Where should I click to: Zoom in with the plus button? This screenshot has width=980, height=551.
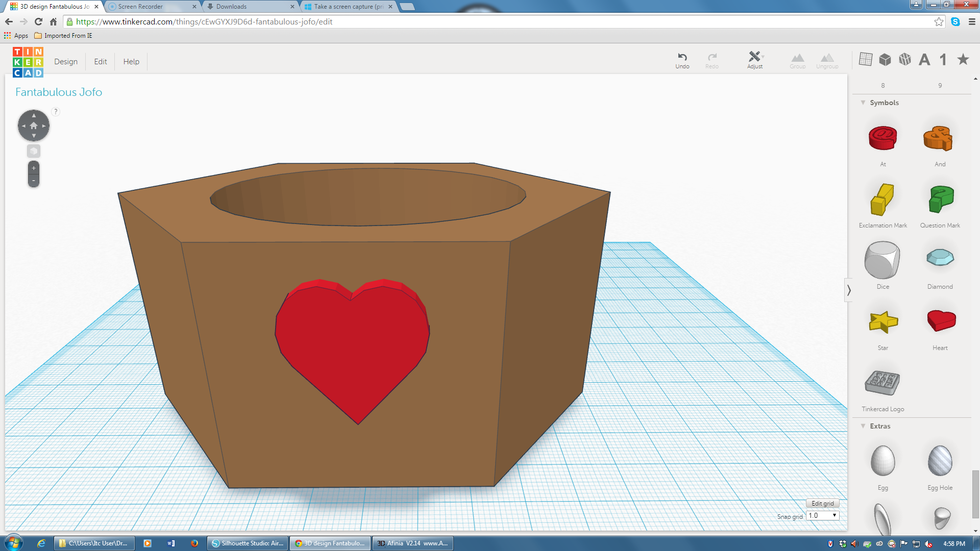click(x=34, y=168)
